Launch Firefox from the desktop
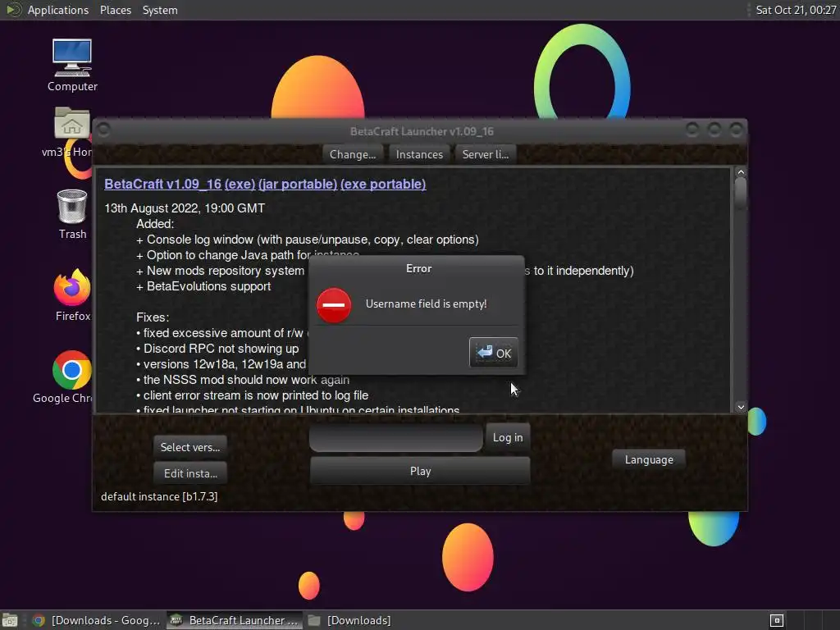Image resolution: width=840 pixels, height=630 pixels. [x=72, y=295]
